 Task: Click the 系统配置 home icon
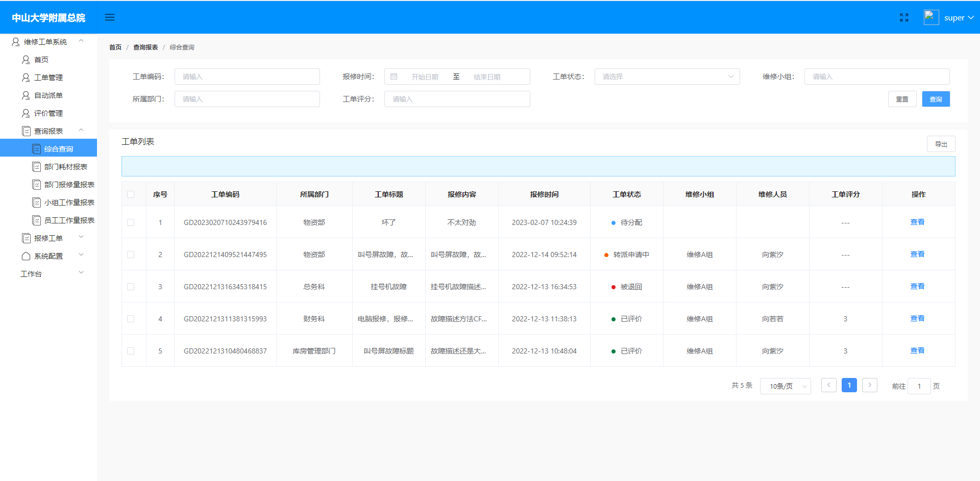coord(26,256)
